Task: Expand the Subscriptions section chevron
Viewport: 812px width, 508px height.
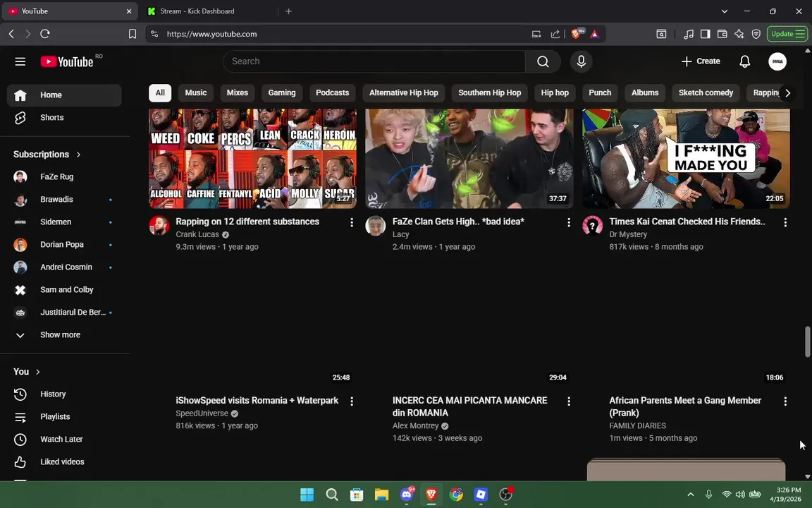Action: [x=79, y=155]
